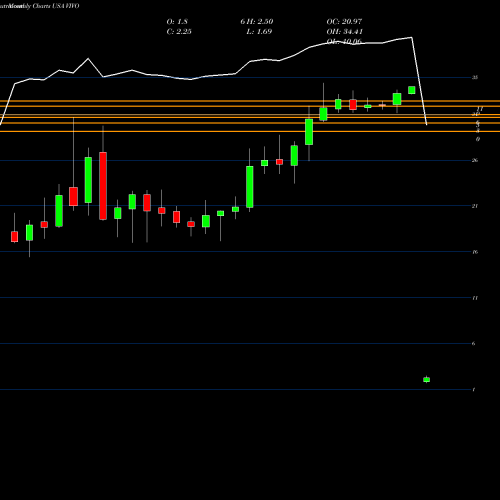Click the 'L: 1.69' low value

click(259, 32)
